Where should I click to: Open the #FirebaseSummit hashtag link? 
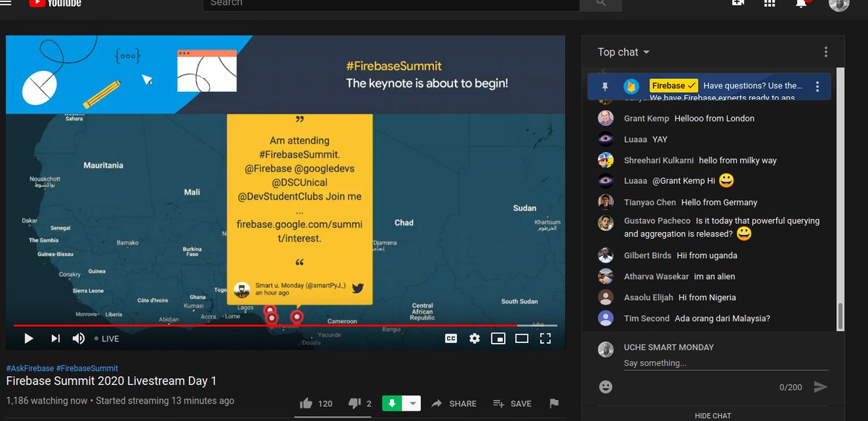point(87,368)
